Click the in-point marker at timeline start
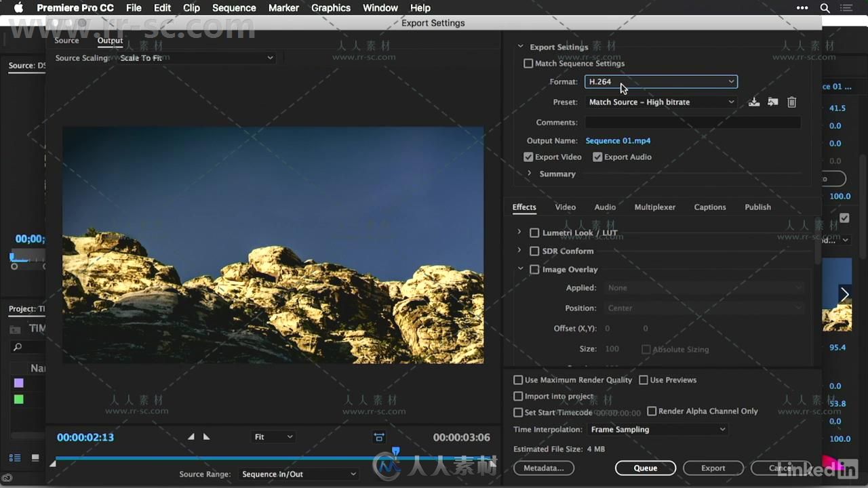The image size is (868, 488). (53, 463)
